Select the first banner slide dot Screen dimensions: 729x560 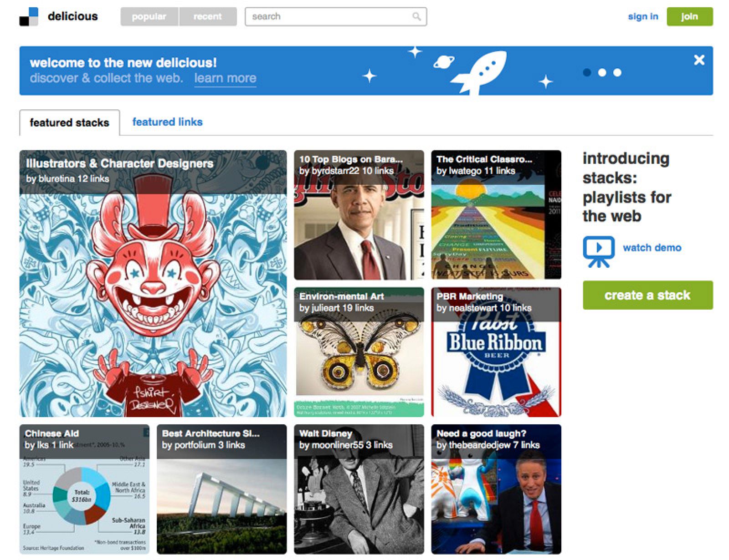click(x=587, y=72)
